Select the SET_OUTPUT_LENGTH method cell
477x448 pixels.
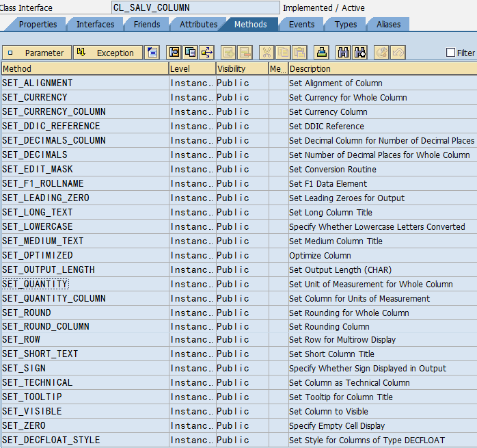(x=85, y=269)
